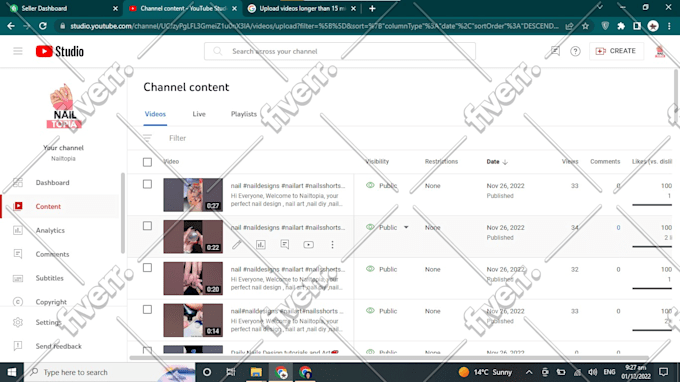Click the pencil Details icon on the 0:22 video
The height and width of the screenshot is (382, 680).
(x=236, y=245)
